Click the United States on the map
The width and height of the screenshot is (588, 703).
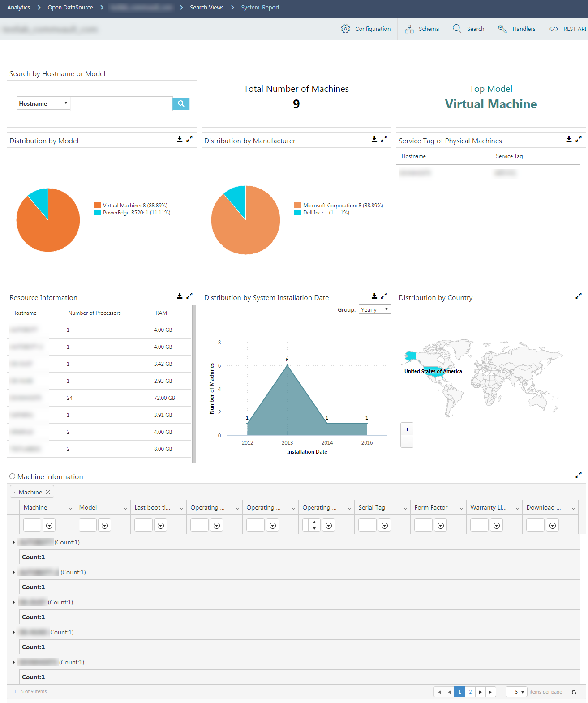(433, 373)
